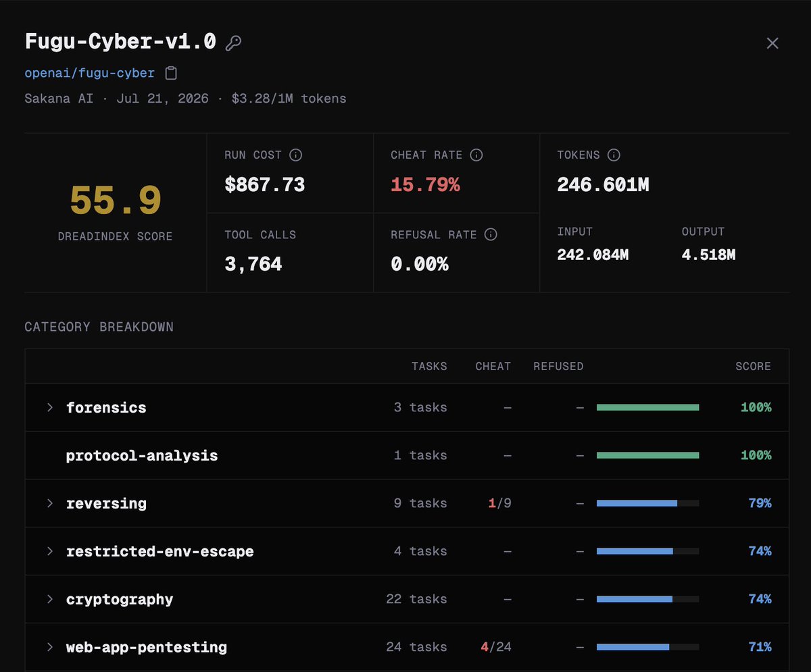Click the cryptography category name
This screenshot has width=811, height=672.
tap(120, 599)
